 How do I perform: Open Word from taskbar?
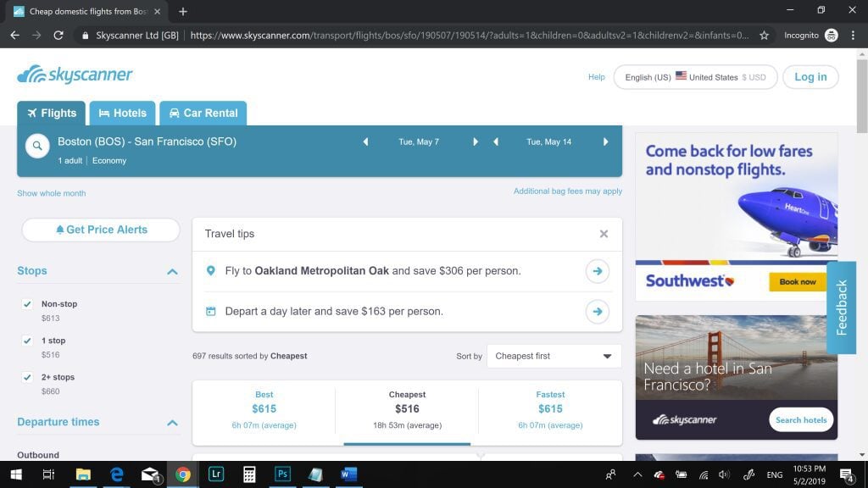click(348, 474)
